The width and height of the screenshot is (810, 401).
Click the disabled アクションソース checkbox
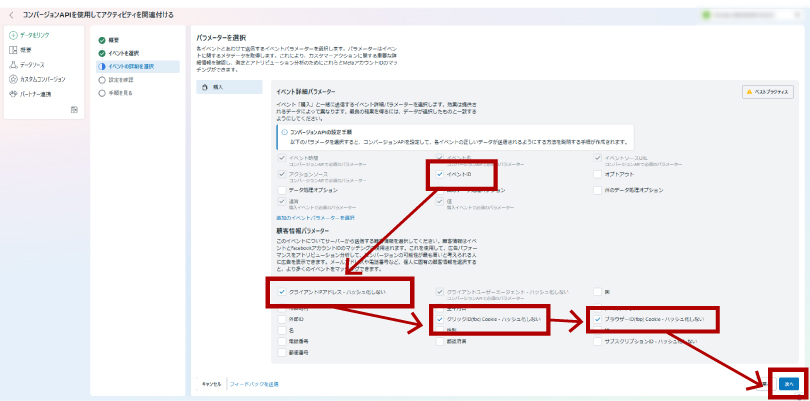click(x=282, y=174)
